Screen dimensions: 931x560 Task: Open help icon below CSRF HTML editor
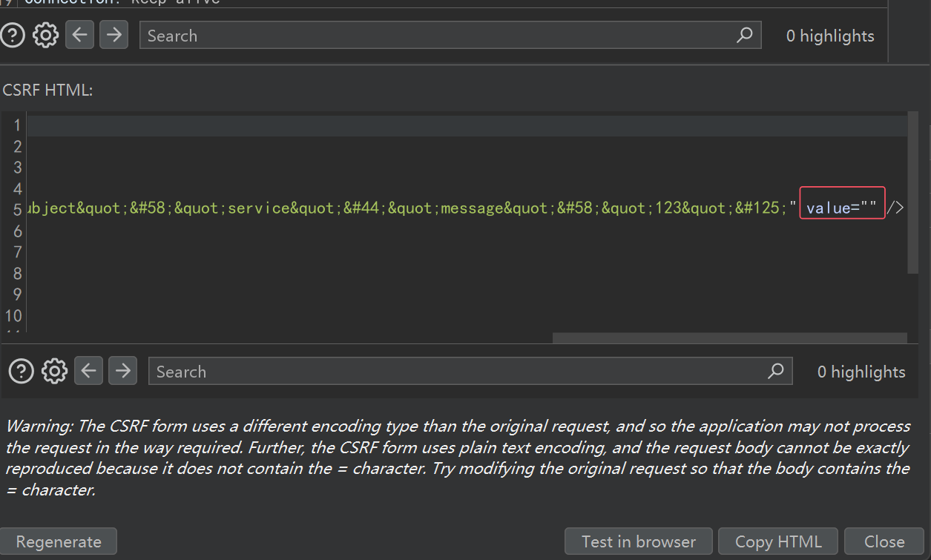(21, 371)
